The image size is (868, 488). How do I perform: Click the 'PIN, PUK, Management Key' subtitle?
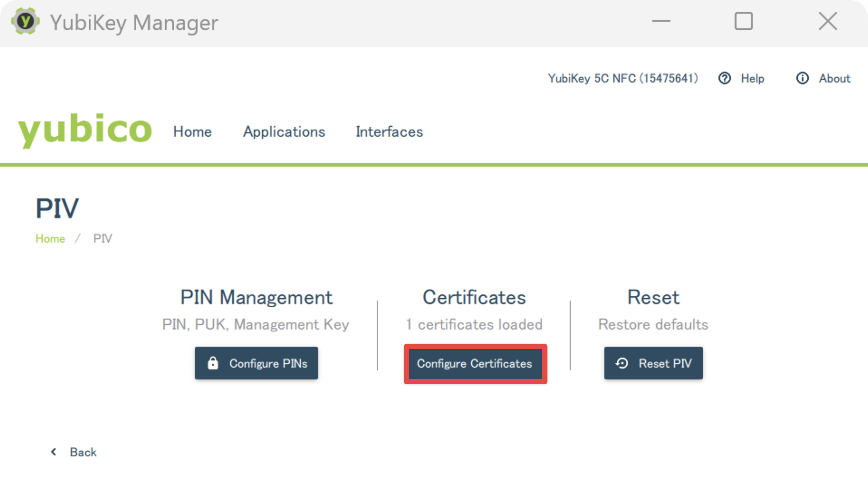tap(255, 324)
